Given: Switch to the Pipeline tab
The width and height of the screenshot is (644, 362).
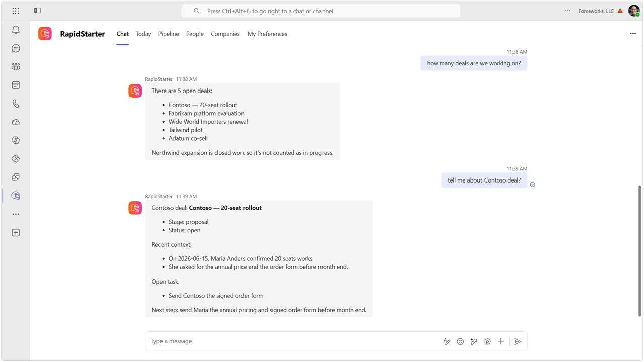Looking at the screenshot, I should point(169,34).
